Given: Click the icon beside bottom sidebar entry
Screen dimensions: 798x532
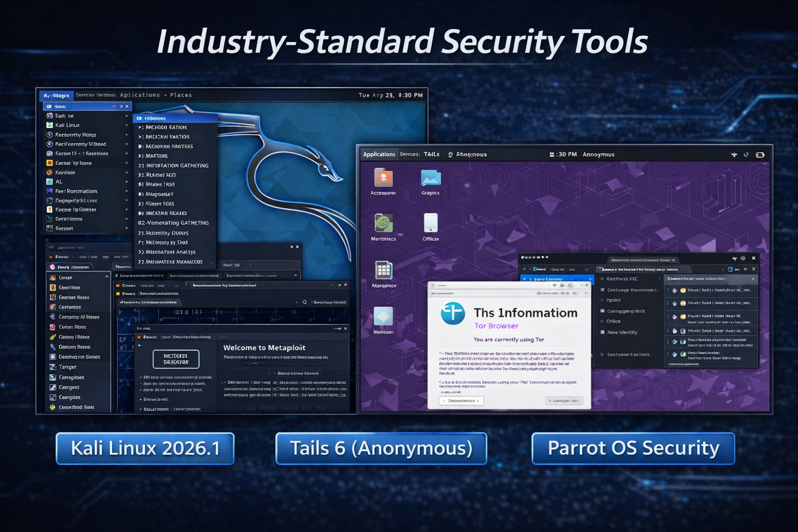Looking at the screenshot, I should [53, 407].
